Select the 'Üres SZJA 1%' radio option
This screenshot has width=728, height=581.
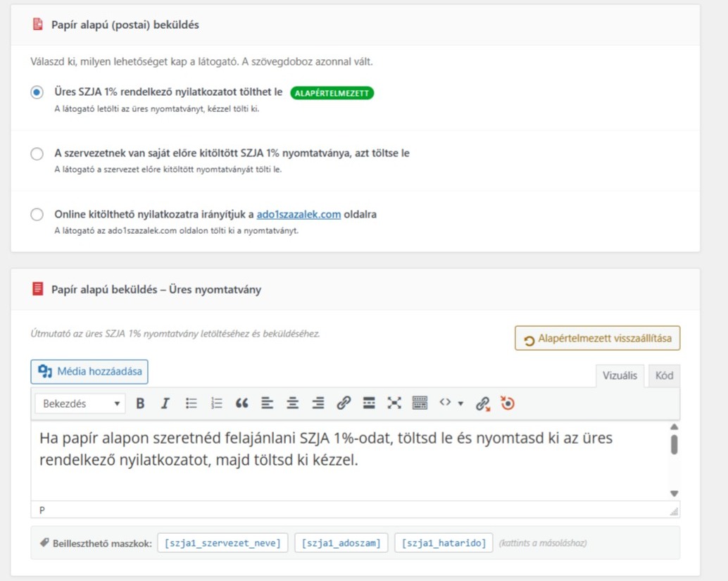pos(37,93)
